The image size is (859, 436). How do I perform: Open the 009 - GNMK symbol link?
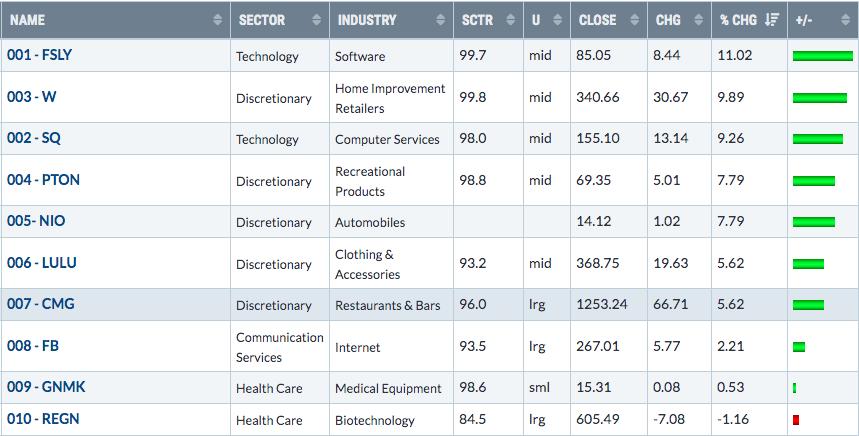click(46, 387)
